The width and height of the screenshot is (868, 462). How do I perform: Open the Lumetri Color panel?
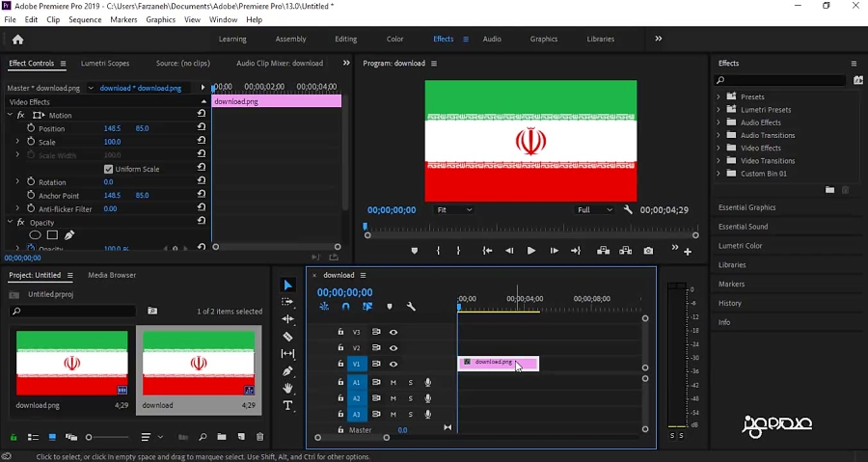[x=740, y=246]
